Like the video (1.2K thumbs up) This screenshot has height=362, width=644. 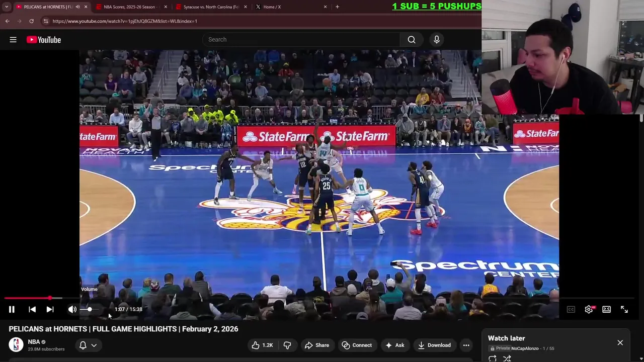click(262, 345)
